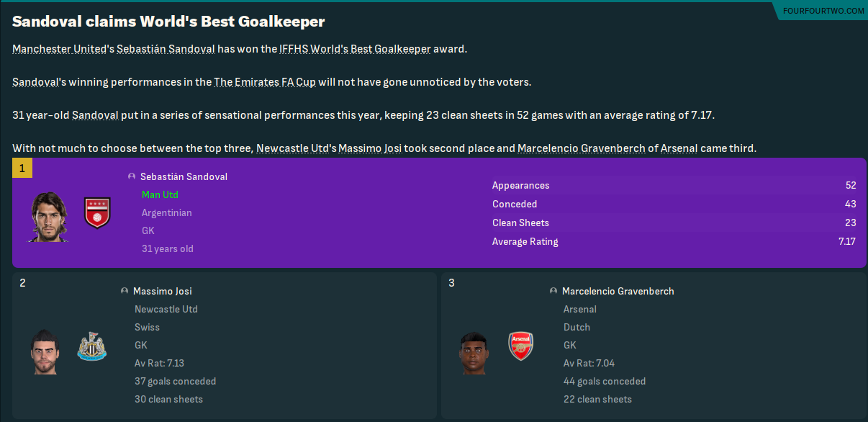Click the Man Utd club badge icon
Viewport: 868px width, 422px height.
(x=97, y=212)
